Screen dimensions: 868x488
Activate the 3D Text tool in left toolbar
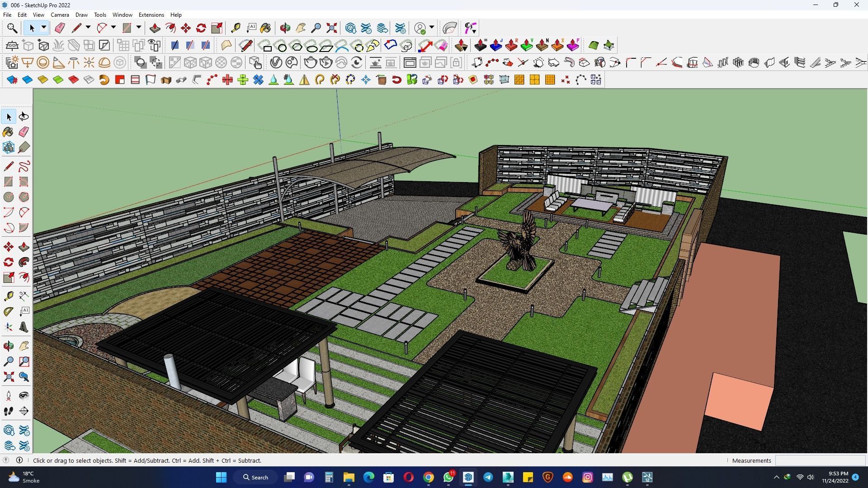[24, 328]
